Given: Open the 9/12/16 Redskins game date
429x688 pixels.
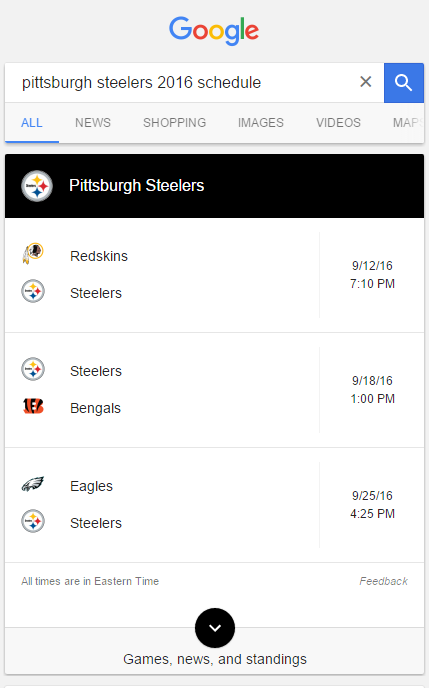Looking at the screenshot, I should (x=372, y=265).
